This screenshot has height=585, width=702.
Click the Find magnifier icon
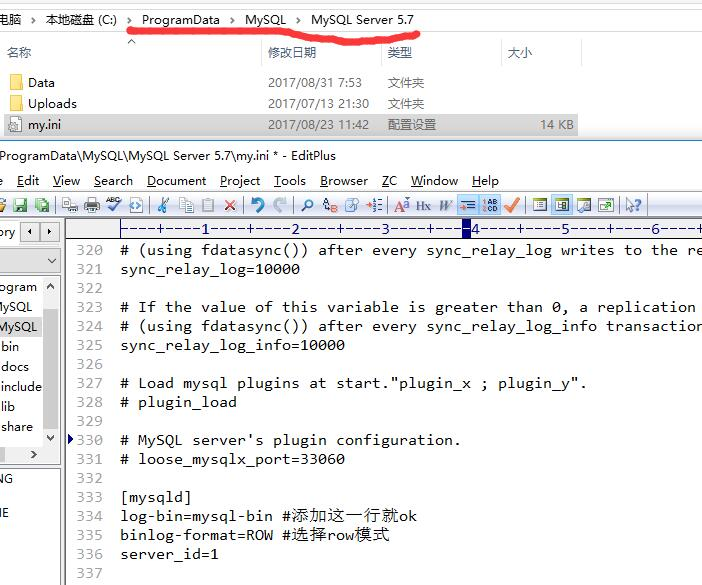307,205
